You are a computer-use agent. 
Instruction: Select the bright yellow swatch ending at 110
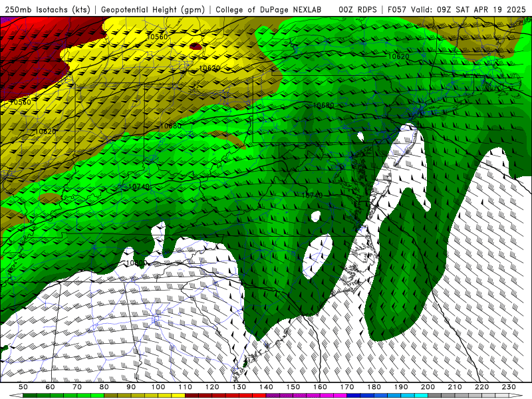[178, 396]
